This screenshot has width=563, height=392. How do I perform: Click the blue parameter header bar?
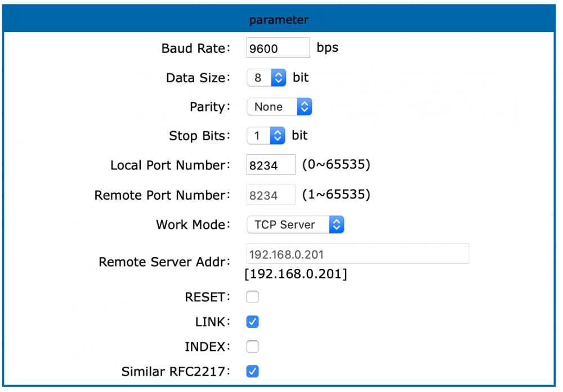tap(279, 20)
